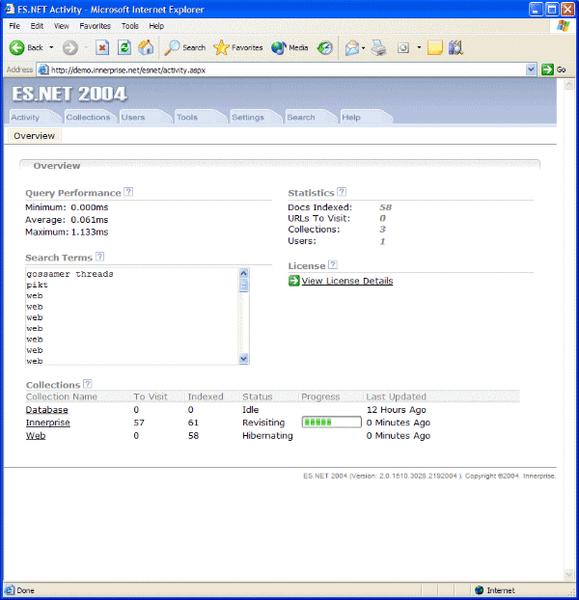Switch to the Settings tab

[x=254, y=117]
